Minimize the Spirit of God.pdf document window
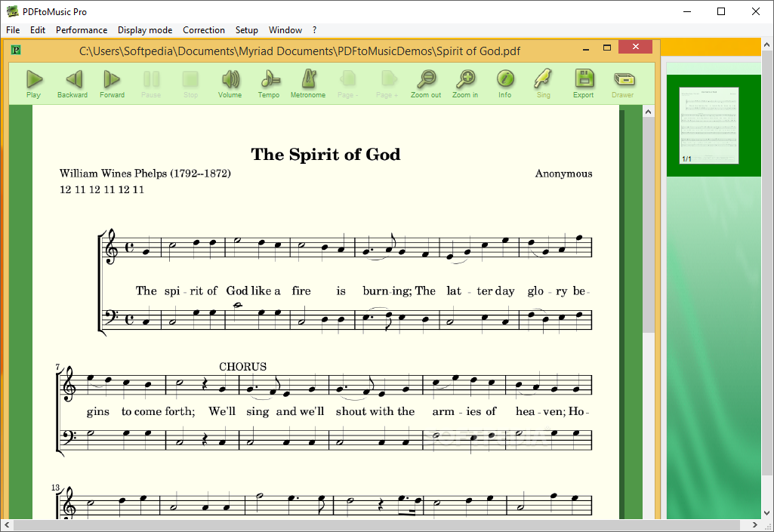Image resolution: width=774 pixels, height=532 pixels. tap(586, 49)
